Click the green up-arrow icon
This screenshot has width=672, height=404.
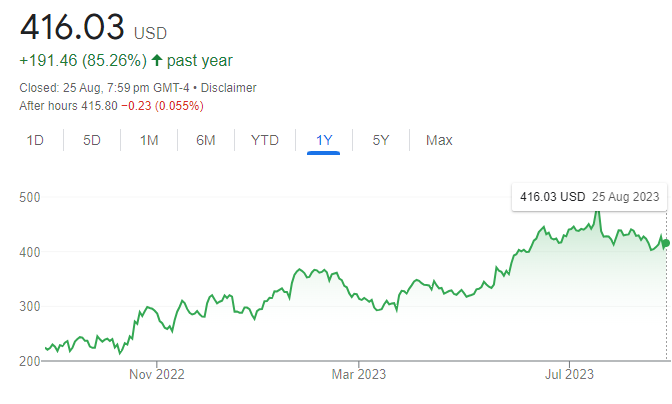click(x=157, y=61)
